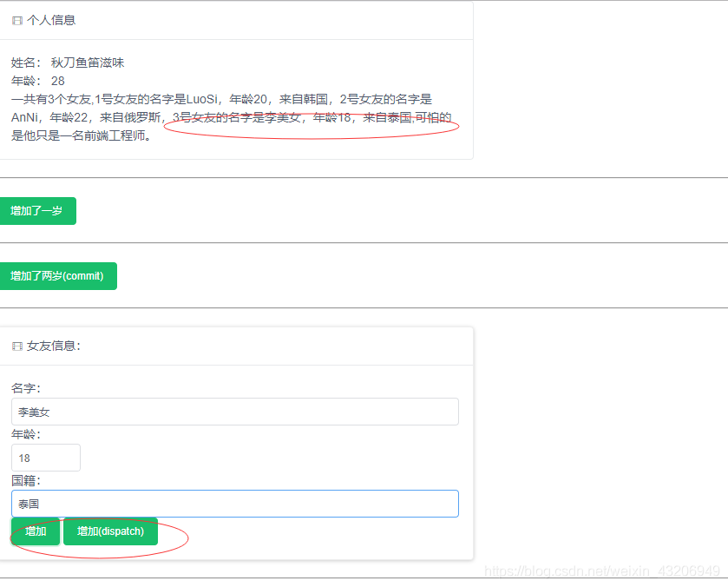
Task: Click the grid icon beside 女友信息 header
Action: click(16, 346)
